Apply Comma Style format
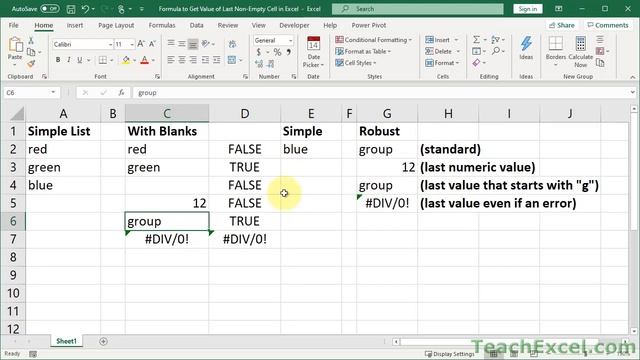This screenshot has width=640, height=360. [x=289, y=52]
